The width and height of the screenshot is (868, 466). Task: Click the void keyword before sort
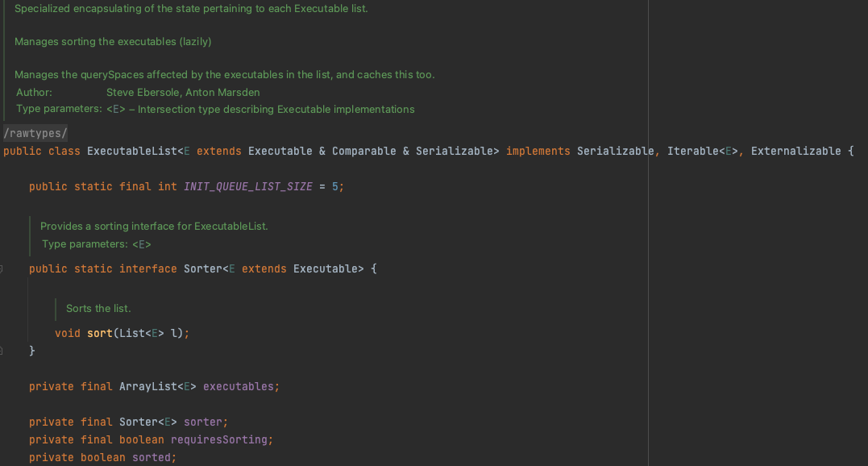pyautogui.click(x=68, y=333)
